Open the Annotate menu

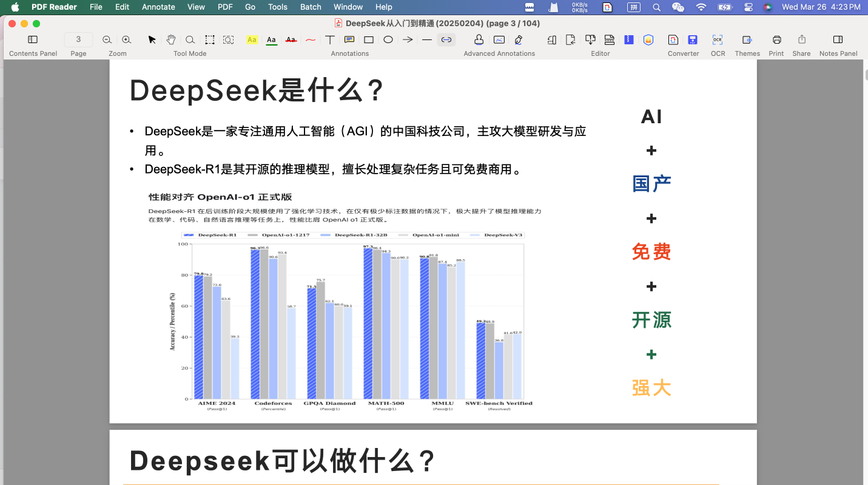click(x=158, y=7)
